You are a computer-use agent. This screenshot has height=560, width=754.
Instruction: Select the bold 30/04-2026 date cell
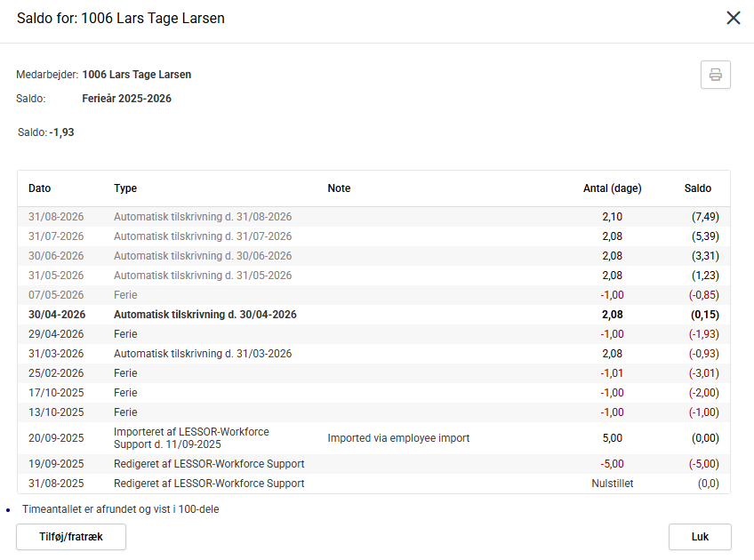click(x=57, y=315)
